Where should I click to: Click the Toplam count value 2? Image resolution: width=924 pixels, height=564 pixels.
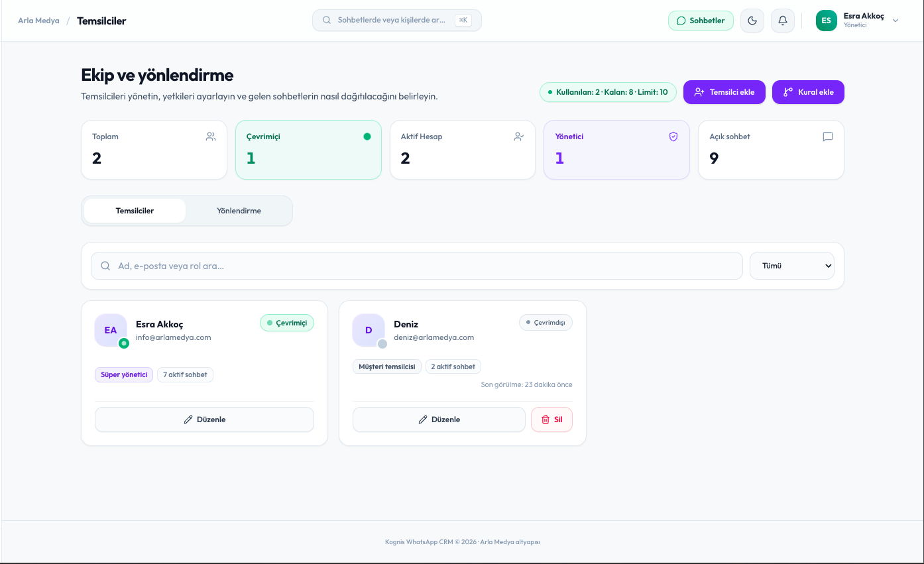(97, 158)
